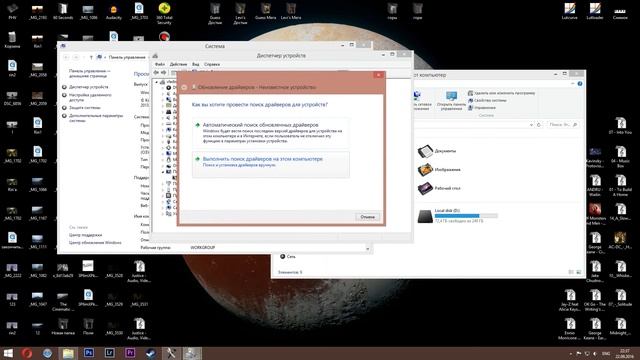This screenshot has width=640, height=360.
Task: Click Device Manager toolbar back arrow
Action: point(156,72)
